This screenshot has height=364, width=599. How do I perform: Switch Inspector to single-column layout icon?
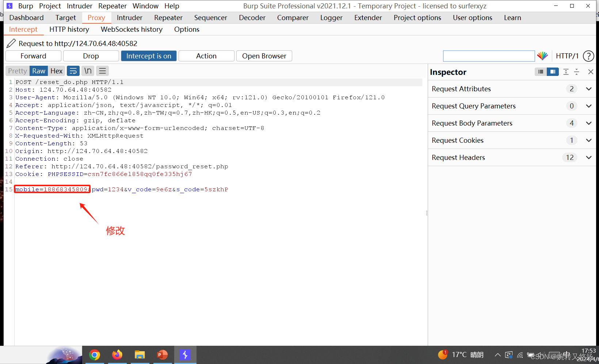(541, 72)
